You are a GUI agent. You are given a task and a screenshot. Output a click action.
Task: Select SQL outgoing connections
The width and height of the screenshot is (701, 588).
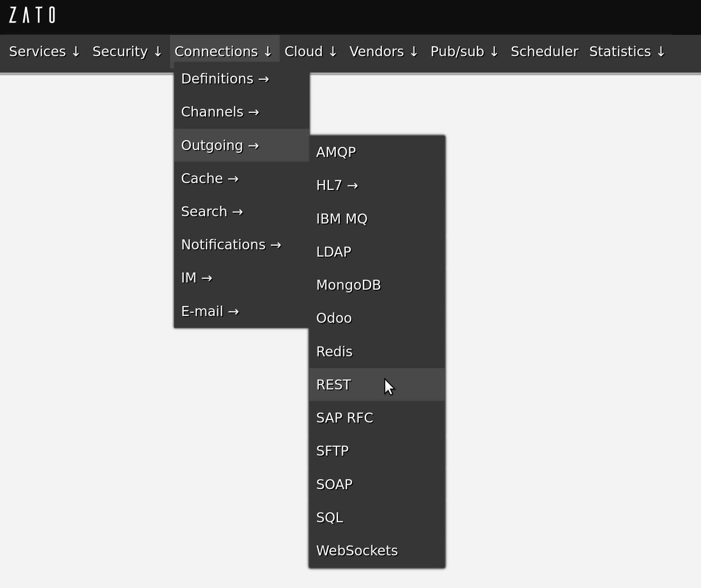point(329,518)
